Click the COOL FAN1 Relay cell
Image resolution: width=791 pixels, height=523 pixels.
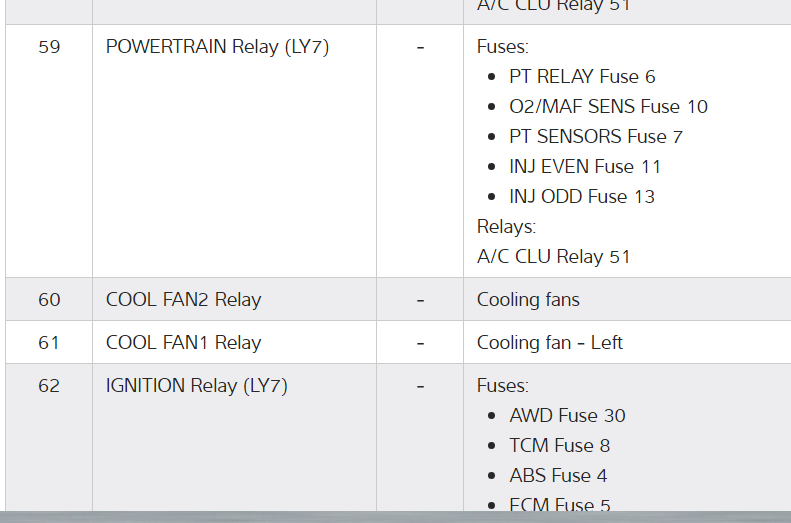tap(183, 343)
